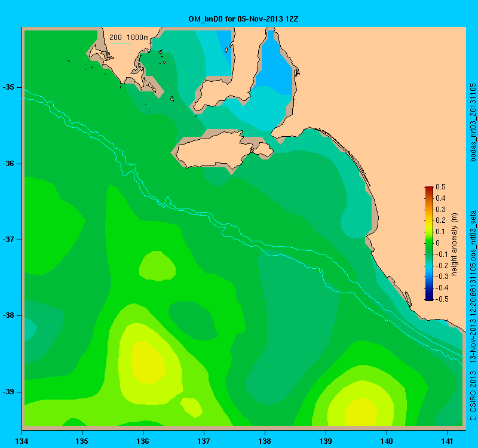Click colorbar value -0.1
The image size is (478, 448).
pos(441,254)
